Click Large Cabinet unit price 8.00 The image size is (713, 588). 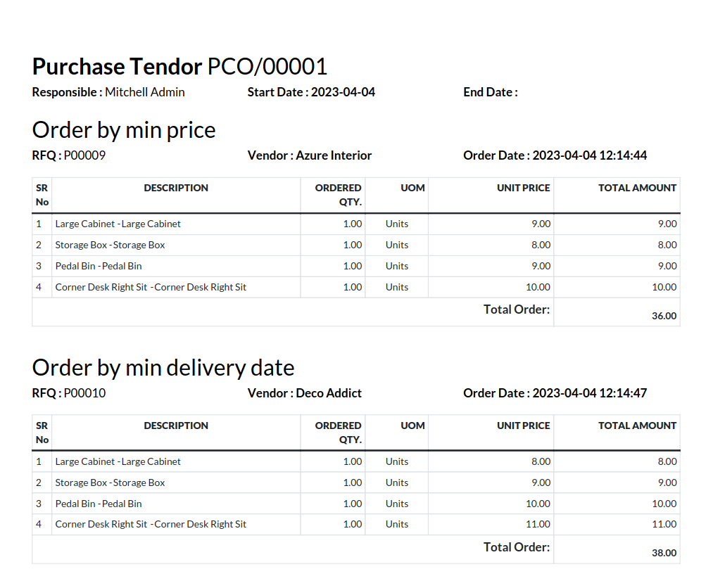click(541, 461)
